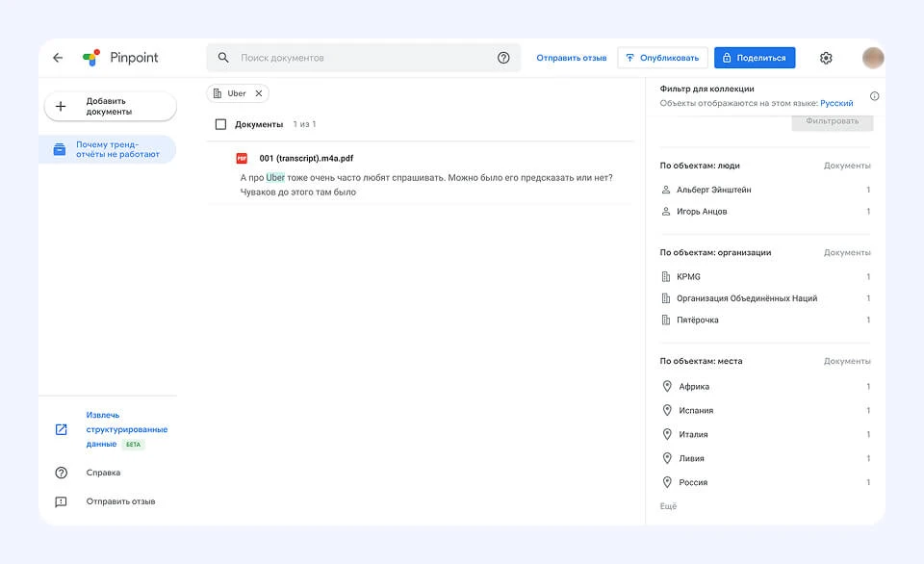This screenshot has height=564, width=924.
Task: Click location pin beside Испания
Action: click(x=667, y=410)
